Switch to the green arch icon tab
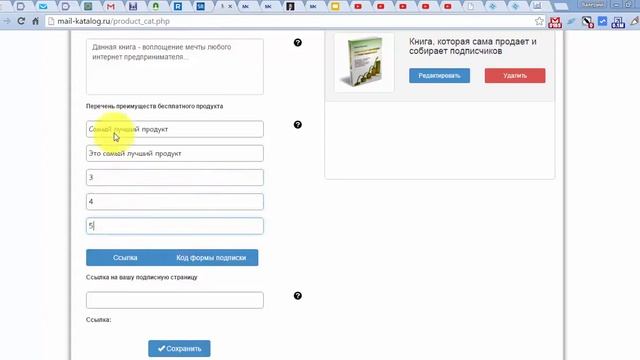This screenshot has width=640, height=360. [x=156, y=6]
